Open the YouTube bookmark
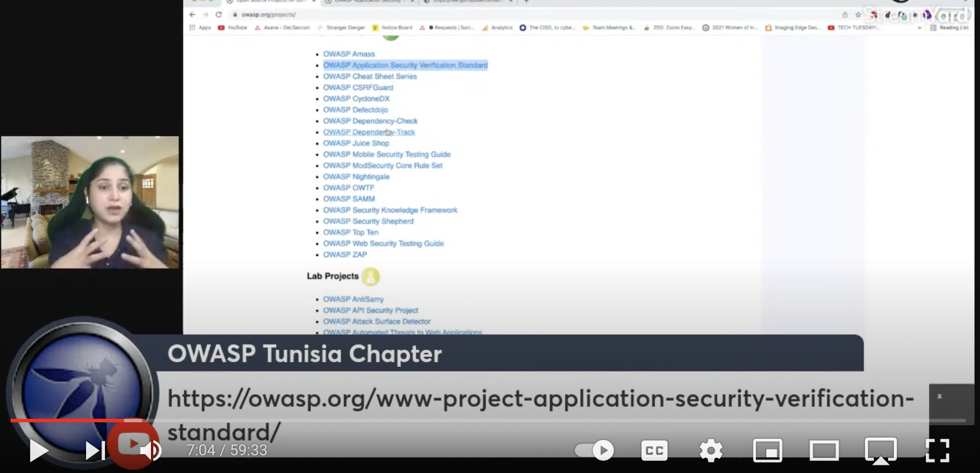The width and height of the screenshot is (980, 473). (x=232, y=28)
